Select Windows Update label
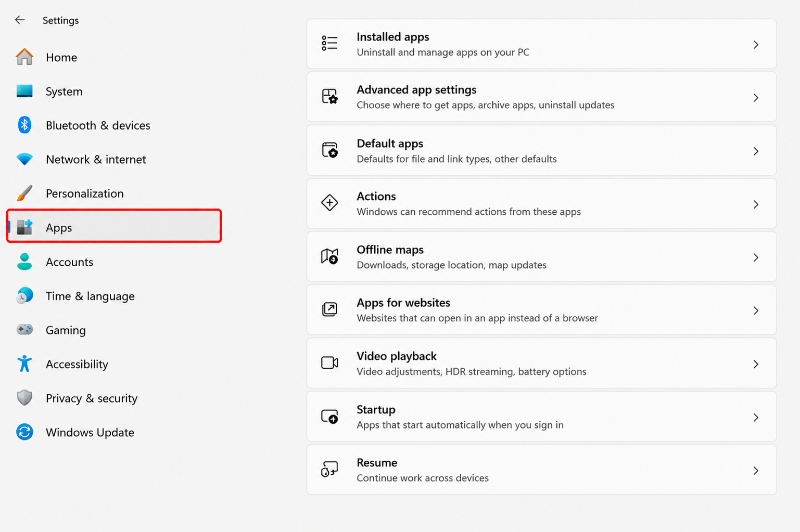800x532 pixels. (90, 433)
